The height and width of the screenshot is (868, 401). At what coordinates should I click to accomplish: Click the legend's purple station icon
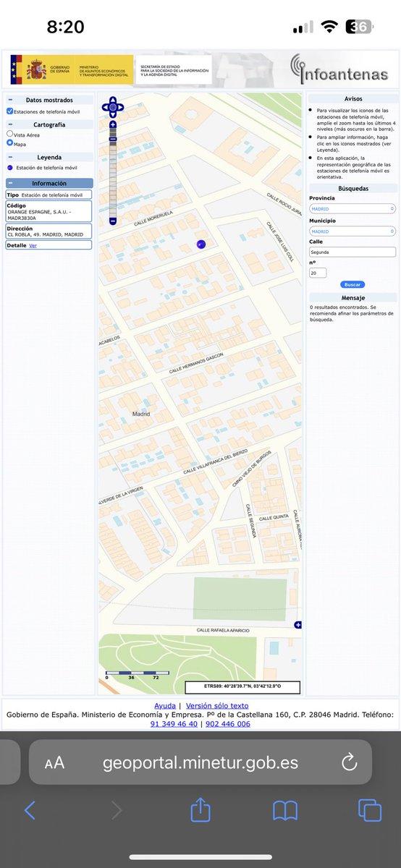coord(9,167)
